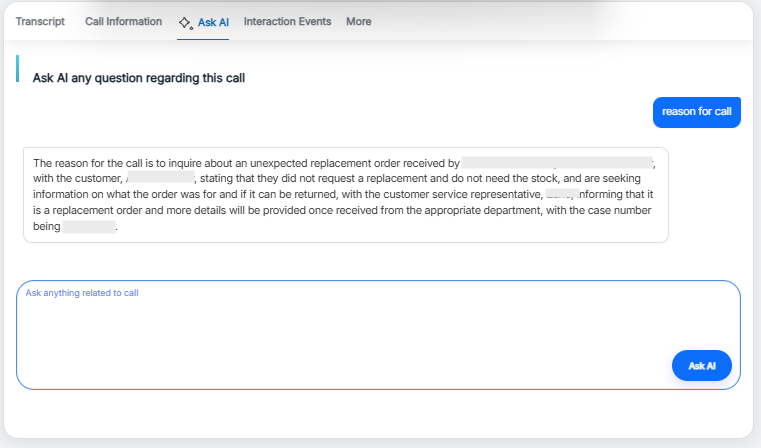Click the placeholder text in the question box
The width and height of the screenshot is (761, 448).
(82, 293)
